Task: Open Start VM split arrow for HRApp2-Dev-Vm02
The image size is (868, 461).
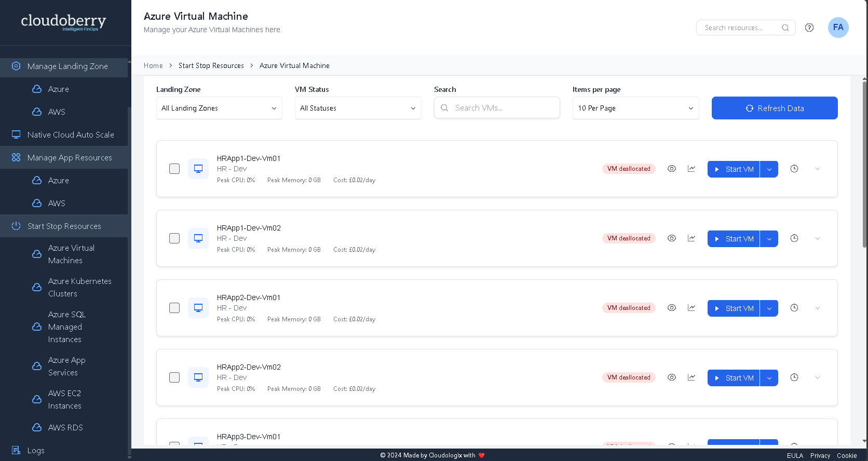Action: (x=769, y=378)
